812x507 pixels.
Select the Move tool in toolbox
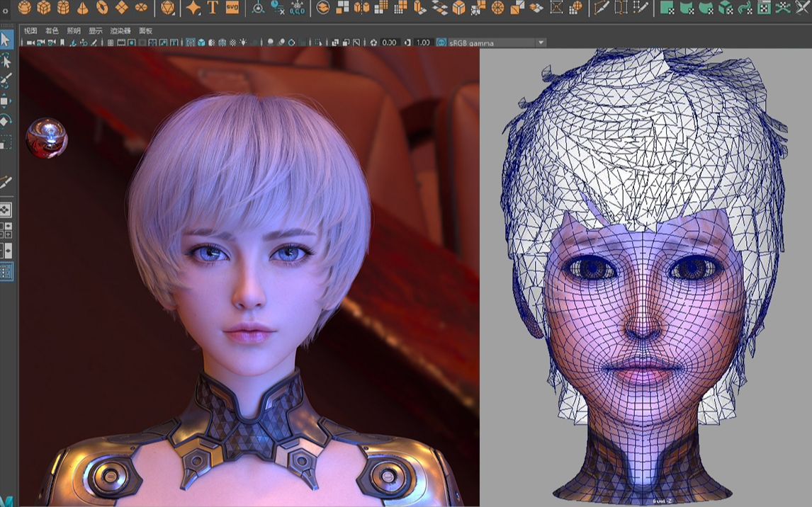coord(6,101)
